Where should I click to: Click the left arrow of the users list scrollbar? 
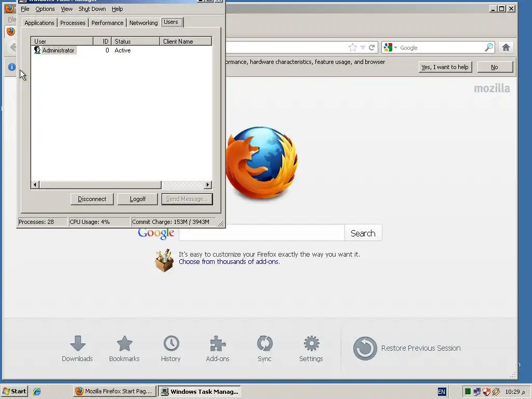[35, 185]
